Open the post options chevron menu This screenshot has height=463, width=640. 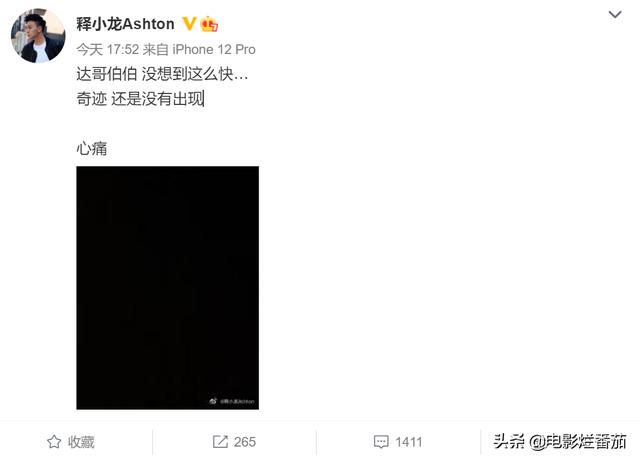point(615,15)
